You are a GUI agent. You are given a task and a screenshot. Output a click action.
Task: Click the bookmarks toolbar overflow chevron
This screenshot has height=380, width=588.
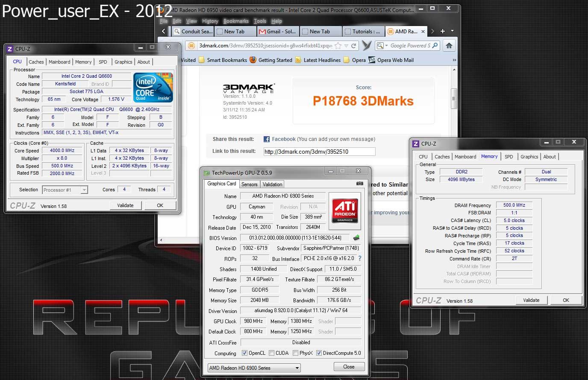[x=454, y=60]
